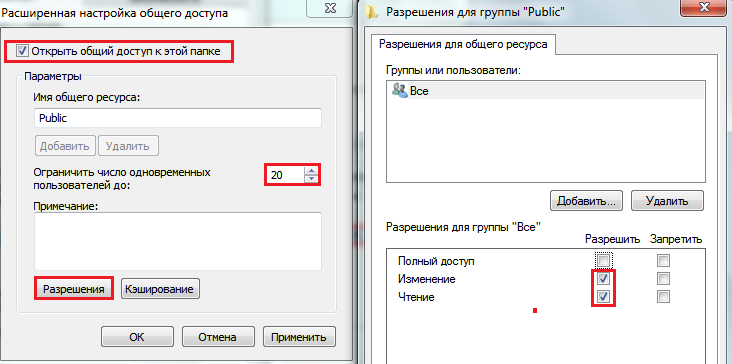Image resolution: width=732 pixels, height=364 pixels.
Task: Increase user limit with the up spinner arrow
Action: (x=311, y=171)
